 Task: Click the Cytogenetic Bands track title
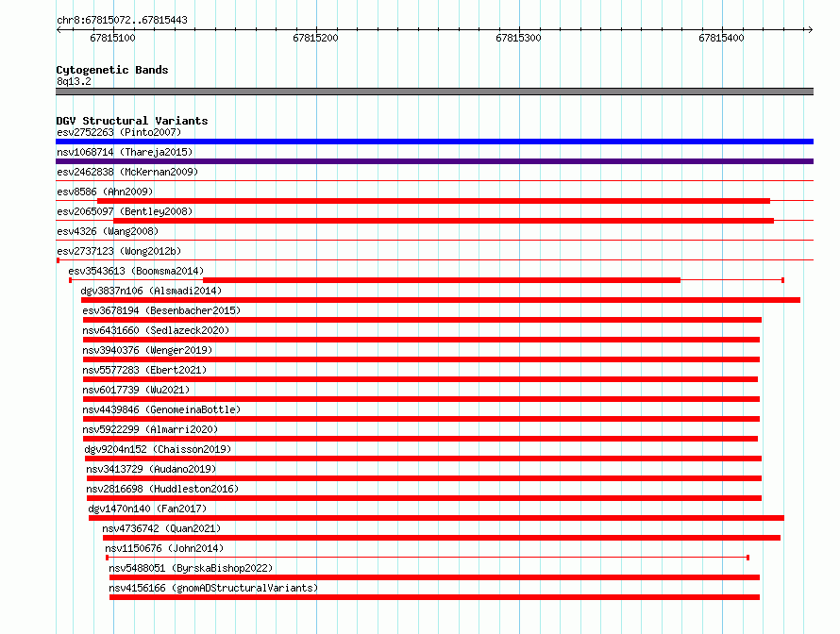(x=112, y=70)
